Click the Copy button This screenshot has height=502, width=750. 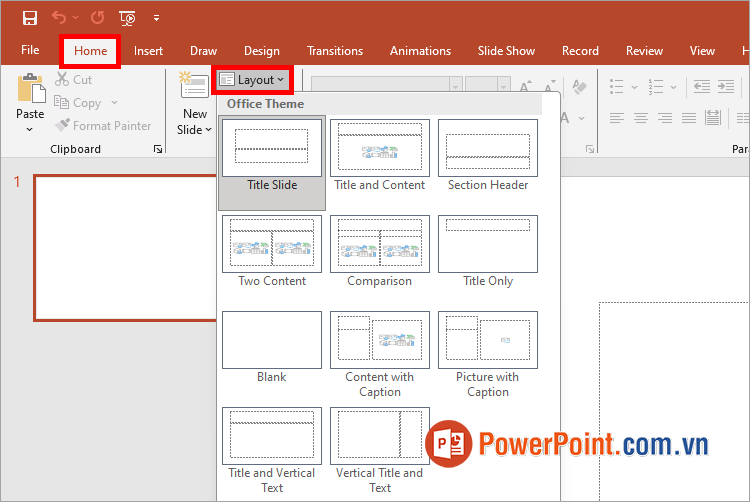pos(77,102)
